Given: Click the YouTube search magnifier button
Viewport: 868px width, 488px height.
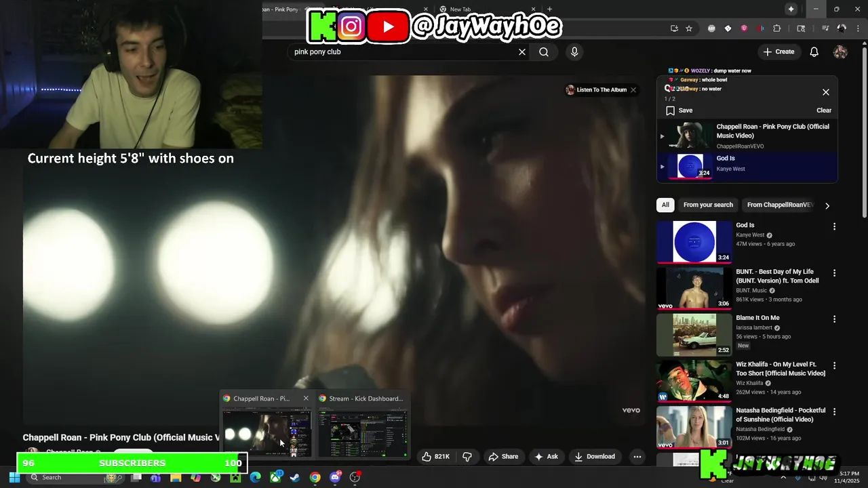Looking at the screenshot, I should point(544,52).
